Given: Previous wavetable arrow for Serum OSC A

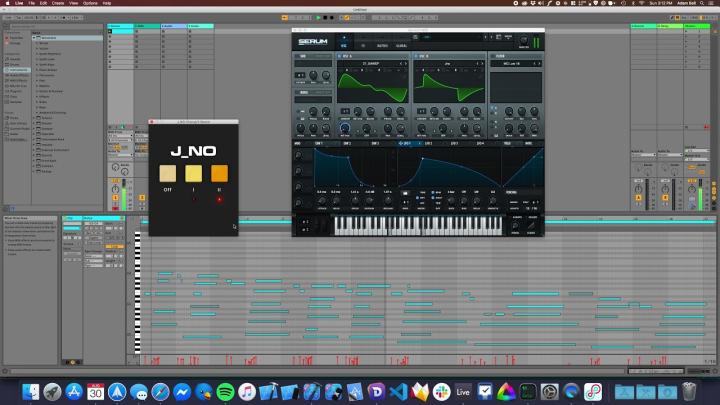Looking at the screenshot, I should click(401, 64).
